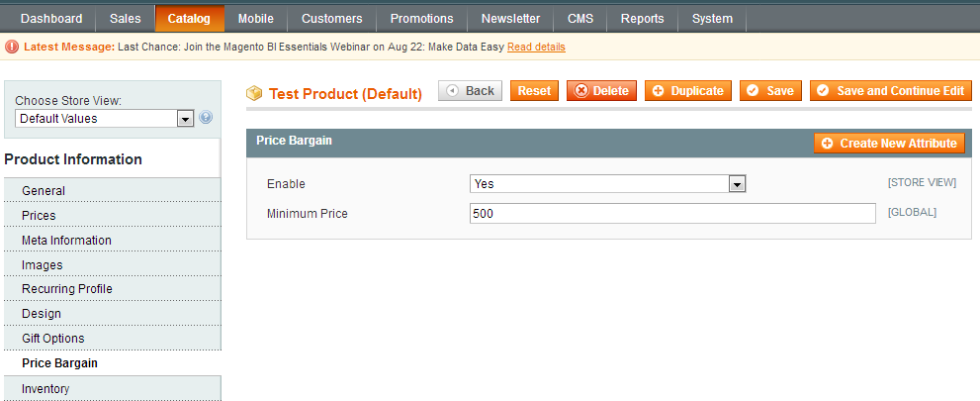This screenshot has height=401, width=980.
Task: Delete the Test Product
Action: click(601, 91)
